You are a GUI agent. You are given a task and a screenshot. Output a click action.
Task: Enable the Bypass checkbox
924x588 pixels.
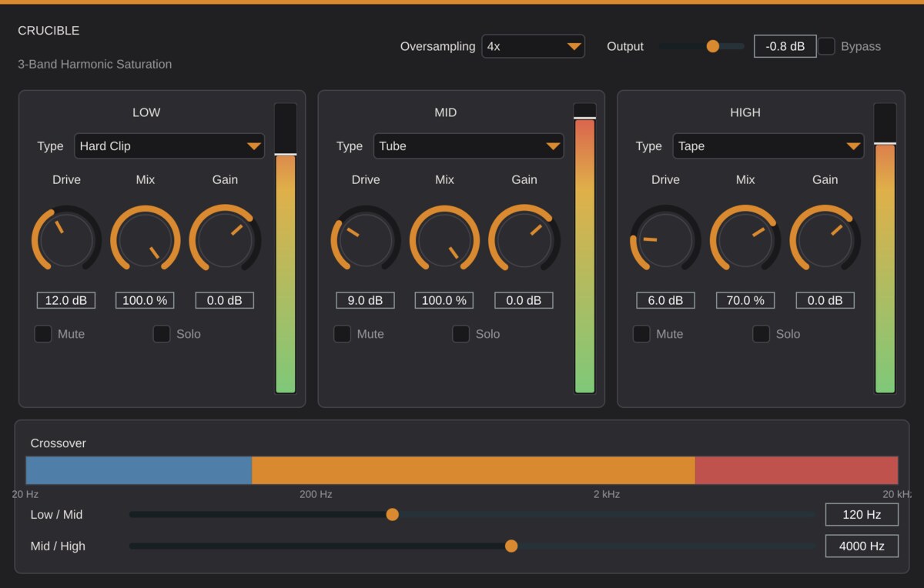(826, 46)
